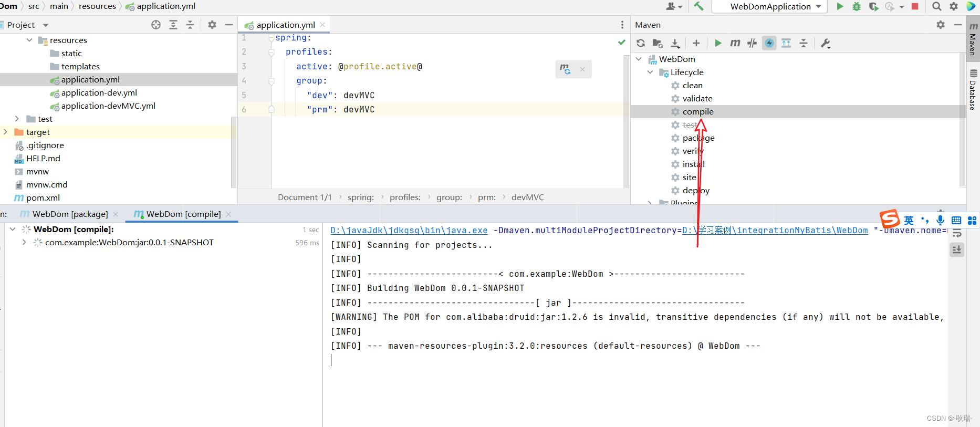This screenshot has height=427, width=980.
Task: Switch to WebDom [package] run tab
Action: coord(70,214)
